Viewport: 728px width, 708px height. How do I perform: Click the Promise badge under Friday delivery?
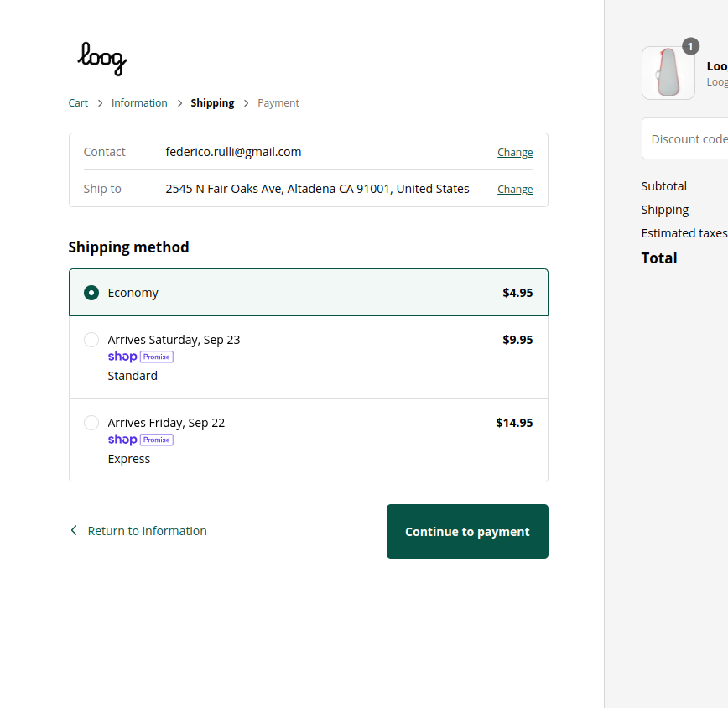pyautogui.click(x=157, y=440)
